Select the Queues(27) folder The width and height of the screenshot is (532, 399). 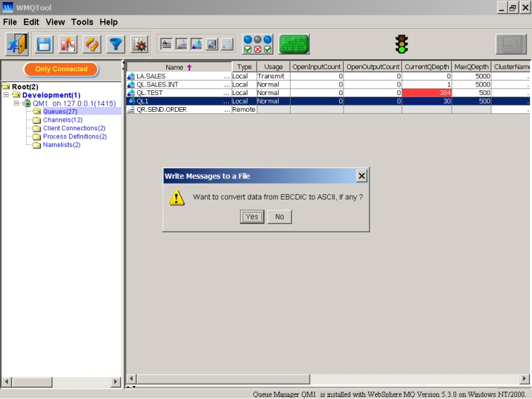point(60,112)
